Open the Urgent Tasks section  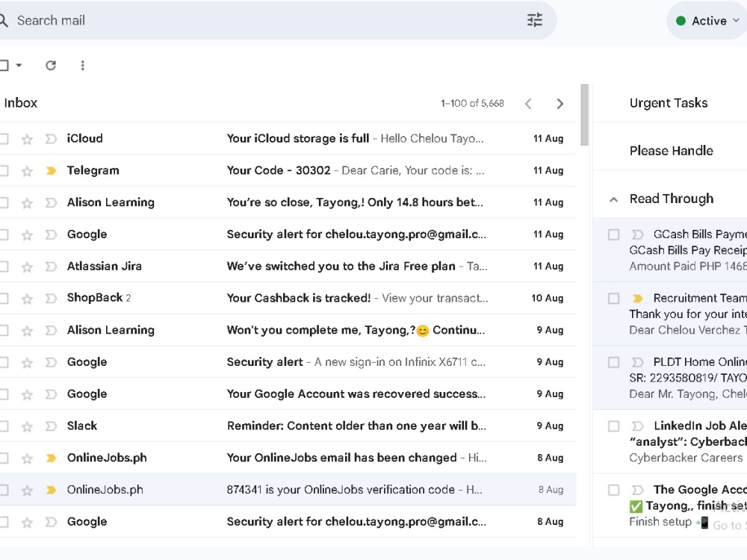669,103
